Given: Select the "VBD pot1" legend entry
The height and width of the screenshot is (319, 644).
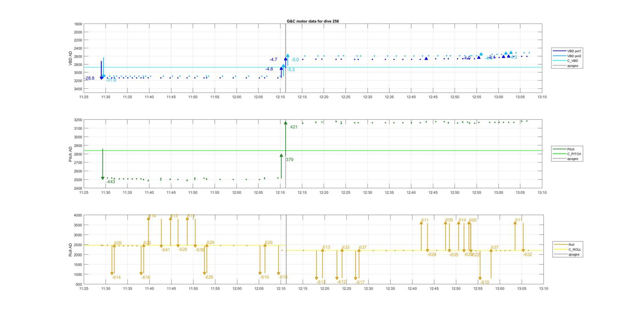Looking at the screenshot, I should click(574, 51).
